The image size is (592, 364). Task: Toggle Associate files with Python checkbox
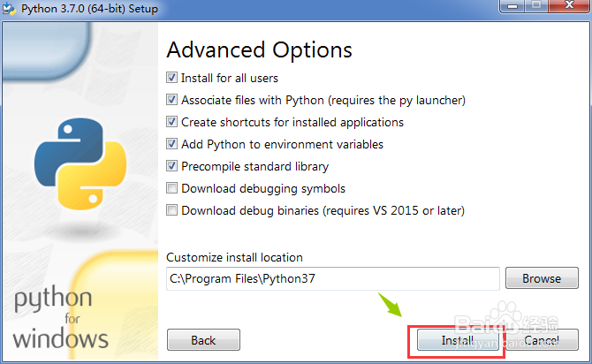coord(172,100)
